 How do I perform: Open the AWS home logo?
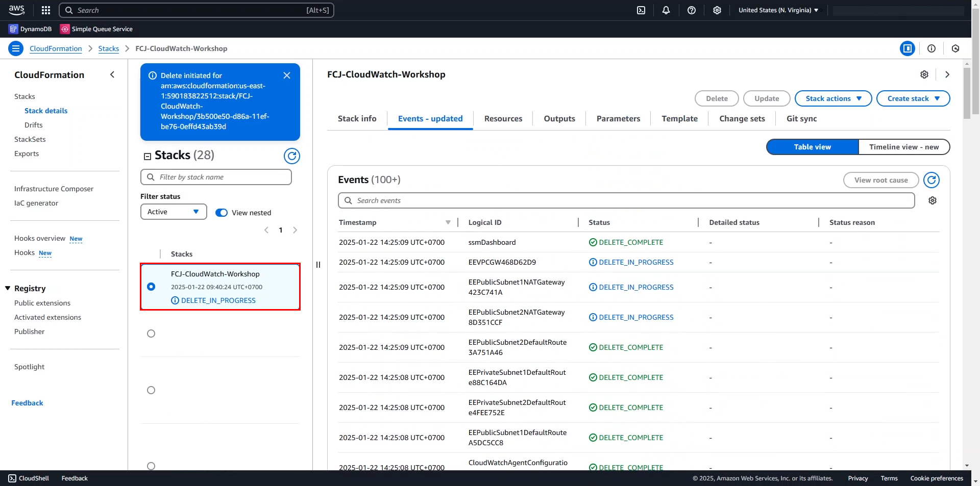16,10
